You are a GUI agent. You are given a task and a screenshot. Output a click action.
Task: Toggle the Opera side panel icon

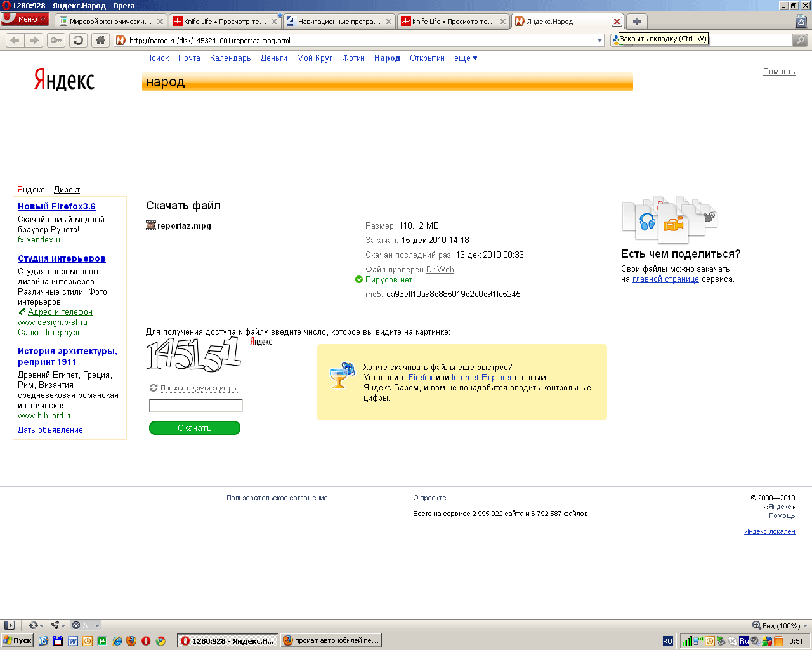pos(10,625)
